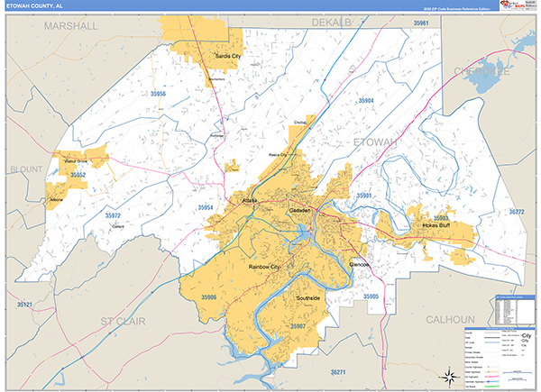The height and width of the screenshot is (392, 541).
Task: Click the map legend box
Action: pyautogui.click(x=500, y=359)
